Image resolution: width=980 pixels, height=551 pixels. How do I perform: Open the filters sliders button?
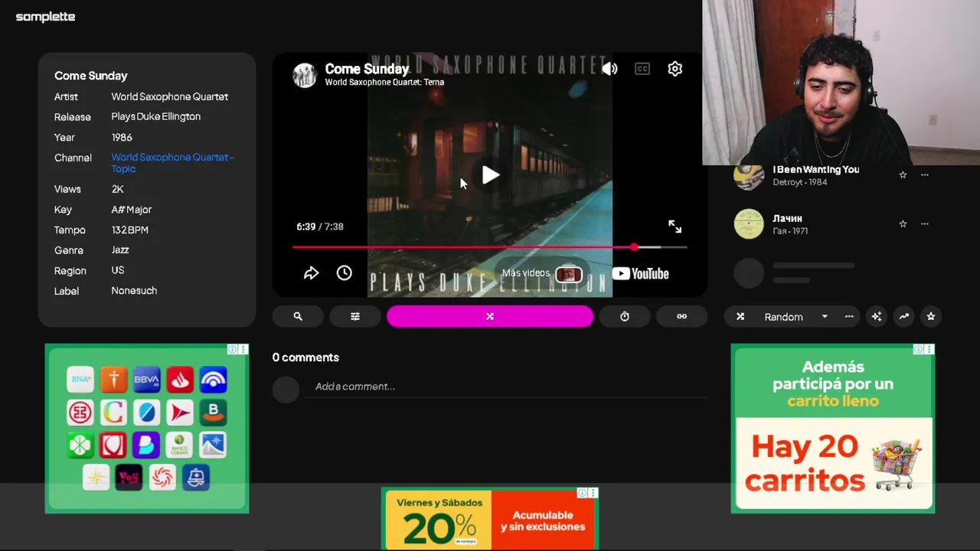click(355, 316)
